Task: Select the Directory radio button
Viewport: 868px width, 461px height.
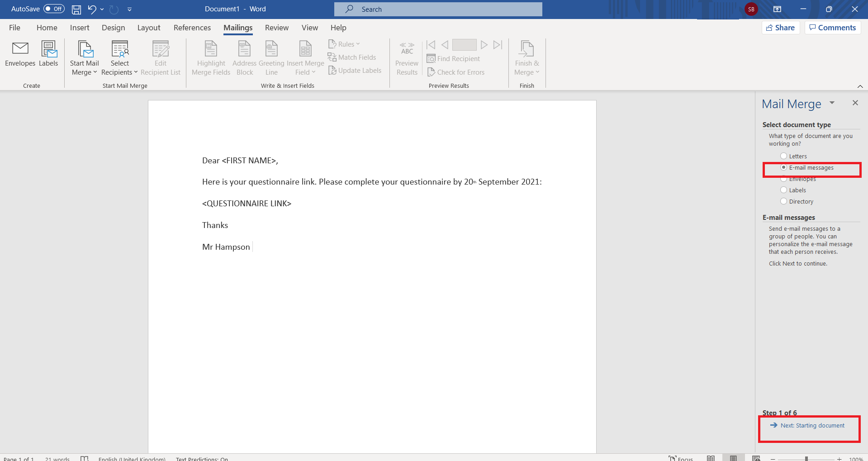Action: click(x=783, y=201)
